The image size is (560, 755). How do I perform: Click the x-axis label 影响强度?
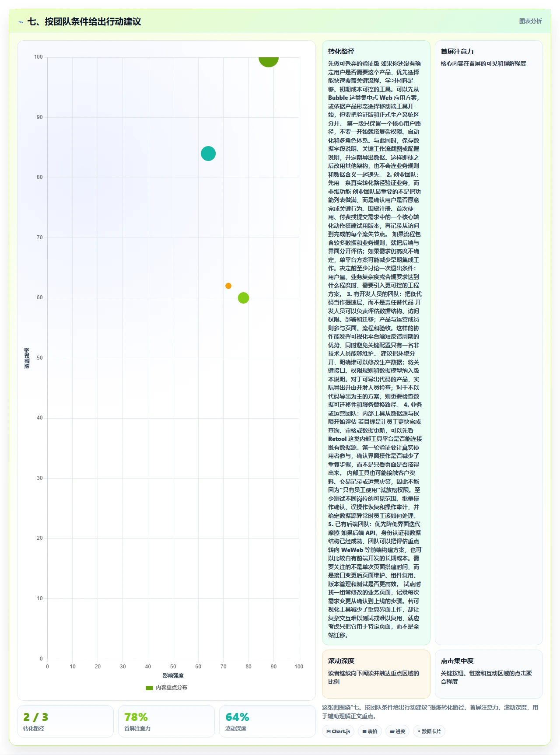pyautogui.click(x=173, y=676)
